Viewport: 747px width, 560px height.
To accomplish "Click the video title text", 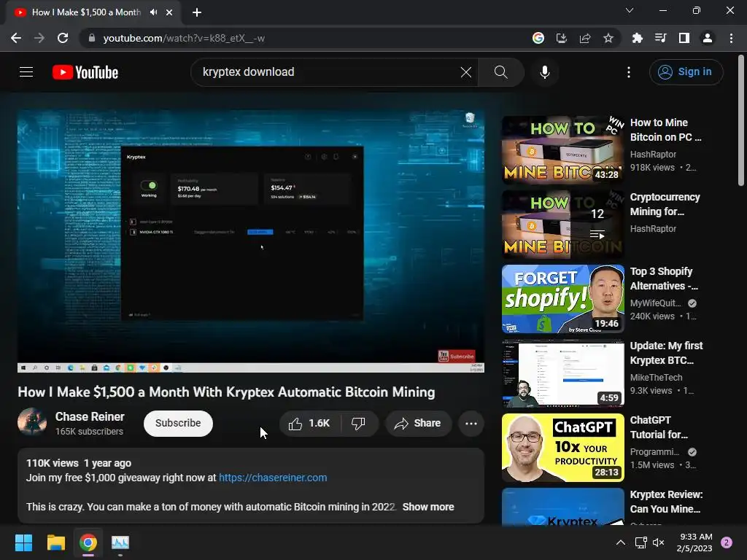I will click(226, 392).
